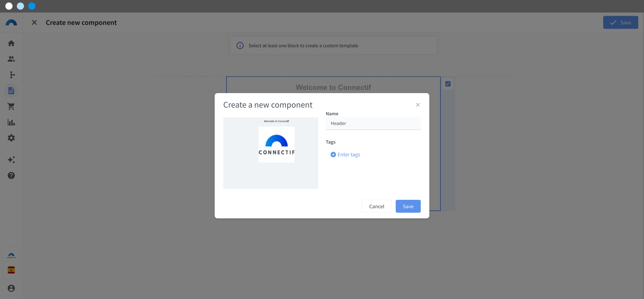Open the Contacts people icon in sidebar
This screenshot has height=299, width=644.
pyautogui.click(x=11, y=59)
